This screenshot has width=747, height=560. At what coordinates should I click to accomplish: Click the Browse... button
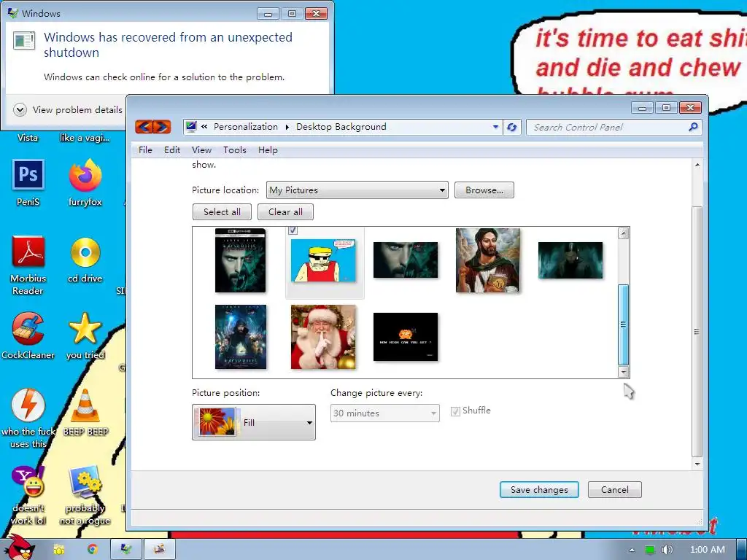(484, 190)
